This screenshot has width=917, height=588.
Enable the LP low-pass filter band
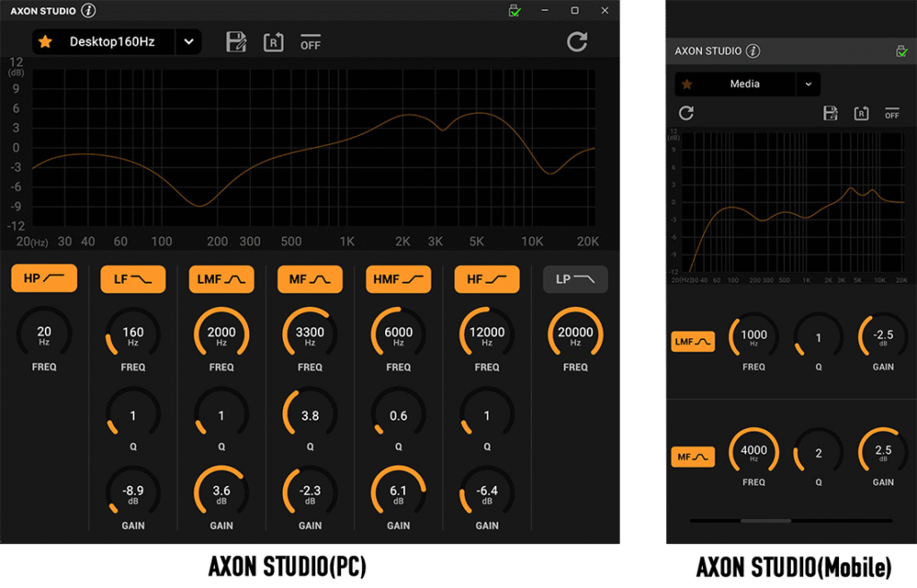576,279
